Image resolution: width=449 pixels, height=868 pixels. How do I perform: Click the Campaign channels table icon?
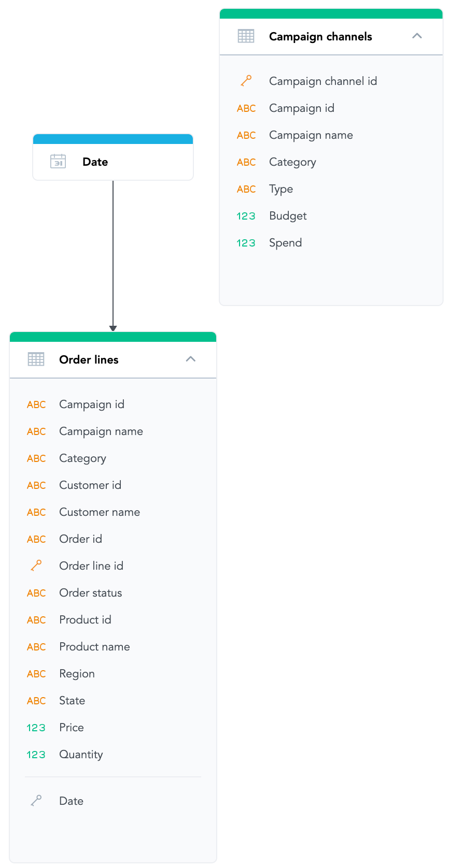click(x=246, y=36)
